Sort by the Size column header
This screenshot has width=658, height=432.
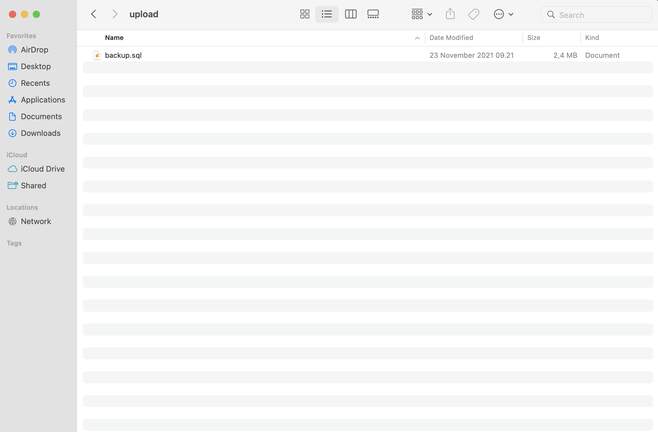click(533, 37)
